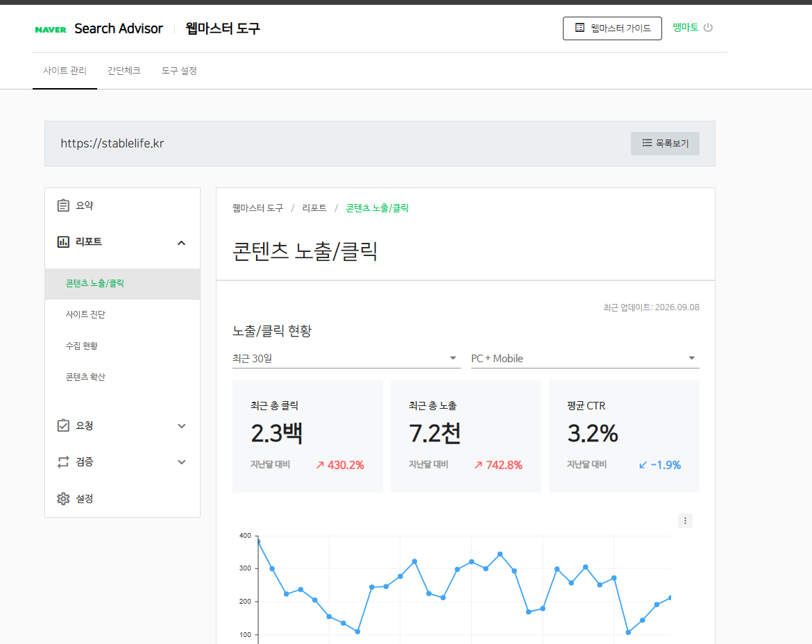This screenshot has height=644, width=812.
Task: Click the 노출/클릭 현황 section heading
Action: click(272, 331)
